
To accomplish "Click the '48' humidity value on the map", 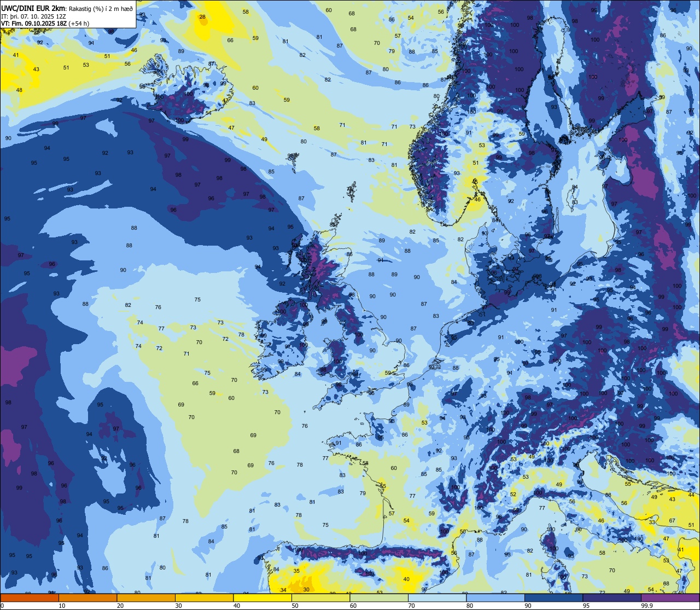I will [19, 90].
